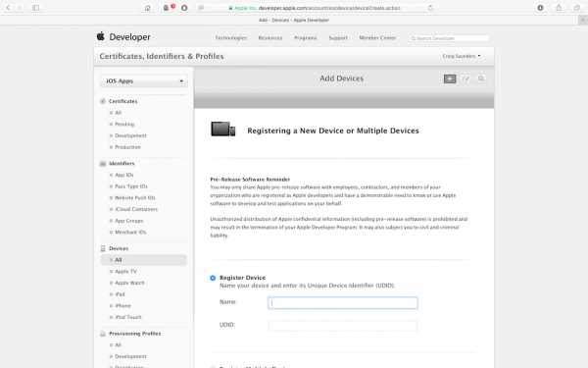This screenshot has height=368, width=588.
Task: Open the Programs menu
Action: point(306,38)
